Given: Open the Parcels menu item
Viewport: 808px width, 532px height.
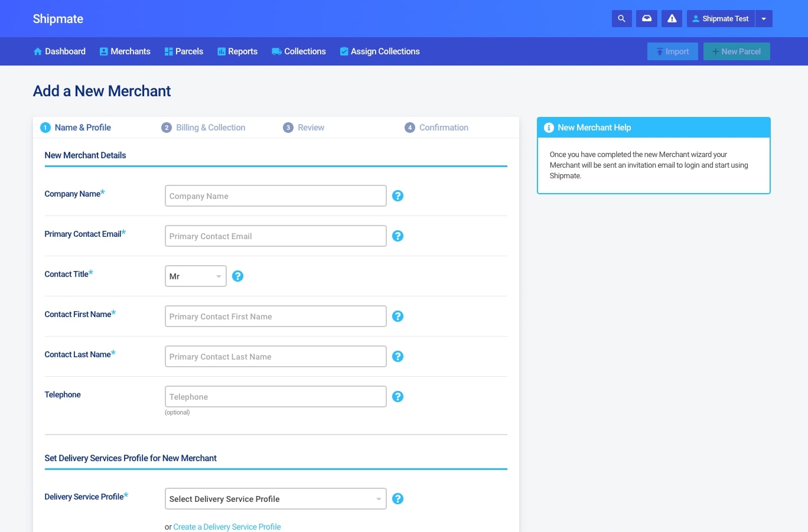Looking at the screenshot, I should tap(184, 51).
